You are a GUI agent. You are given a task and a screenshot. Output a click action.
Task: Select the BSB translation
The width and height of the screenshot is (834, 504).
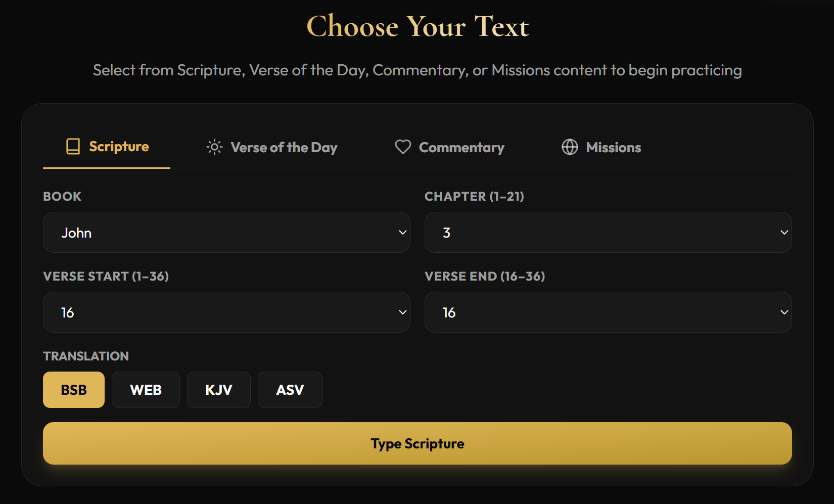pos(73,389)
